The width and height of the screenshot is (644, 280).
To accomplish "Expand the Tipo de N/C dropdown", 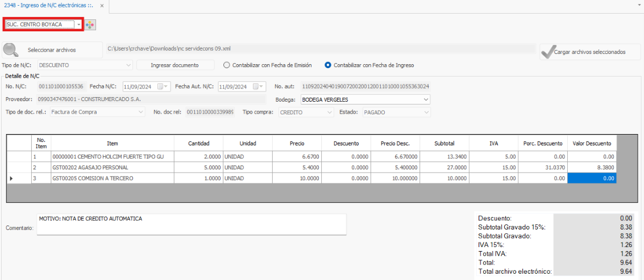I will 128,65.
